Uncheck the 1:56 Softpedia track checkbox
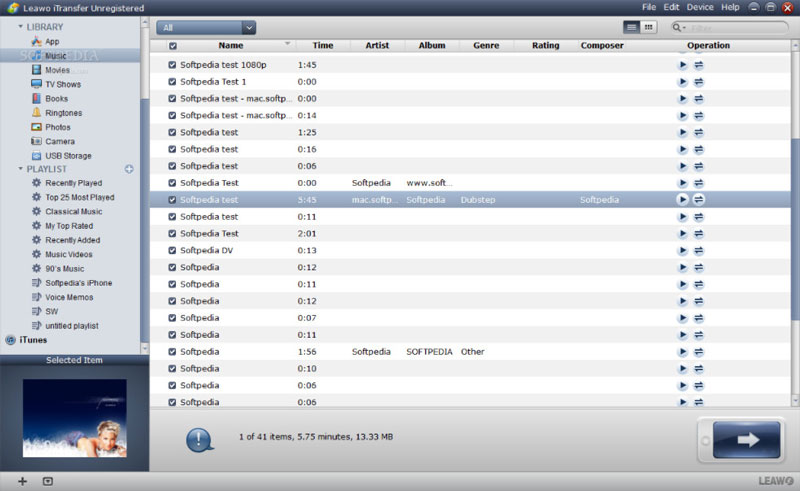Image resolution: width=800 pixels, height=491 pixels. [x=172, y=352]
